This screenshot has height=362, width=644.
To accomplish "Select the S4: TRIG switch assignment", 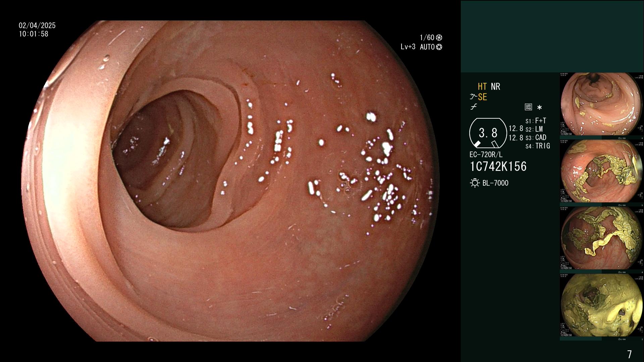I will (x=538, y=146).
